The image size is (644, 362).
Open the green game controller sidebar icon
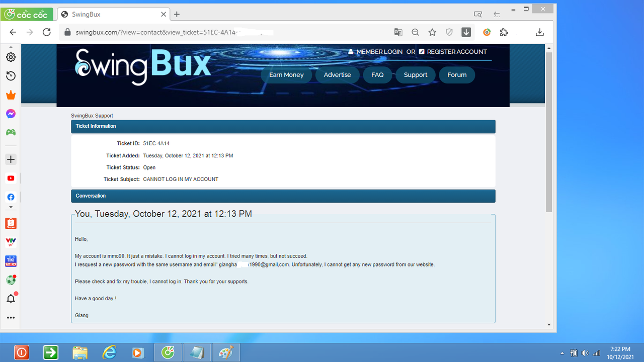coord(11,132)
